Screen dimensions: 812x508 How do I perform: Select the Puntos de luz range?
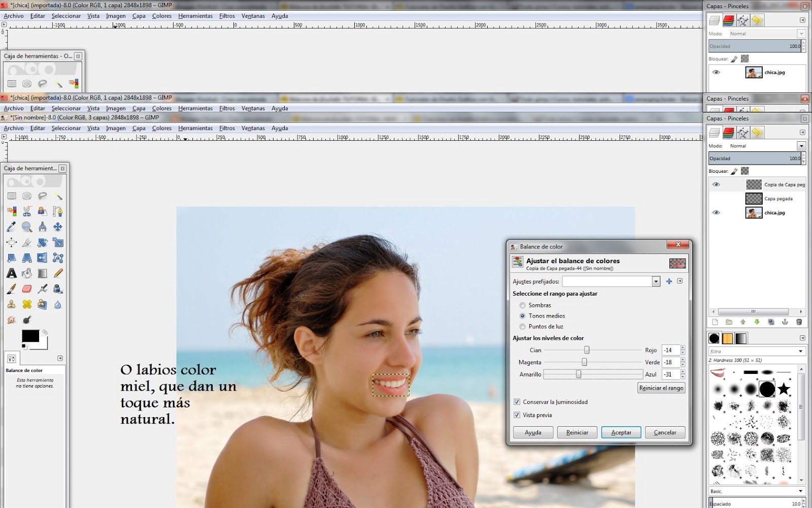click(x=522, y=327)
